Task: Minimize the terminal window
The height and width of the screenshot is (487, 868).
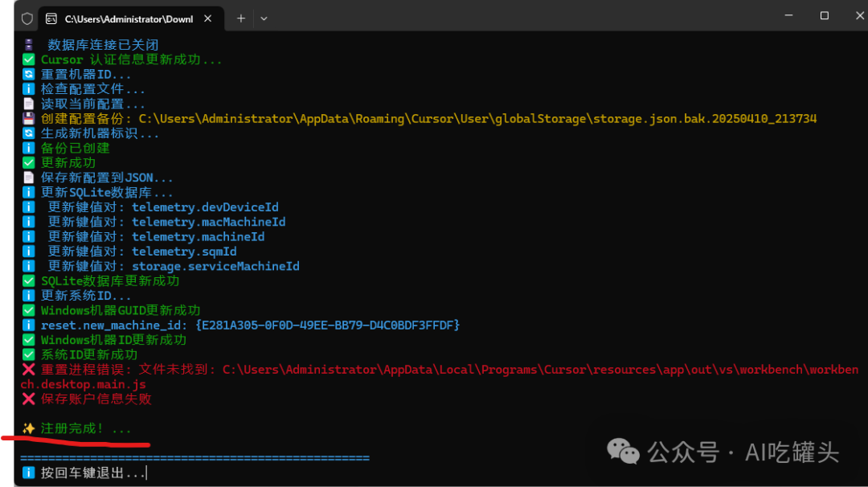Action: (789, 15)
